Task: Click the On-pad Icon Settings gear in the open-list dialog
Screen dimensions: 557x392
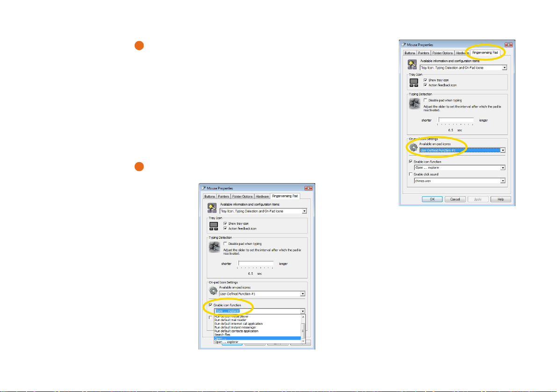Action: tap(213, 291)
